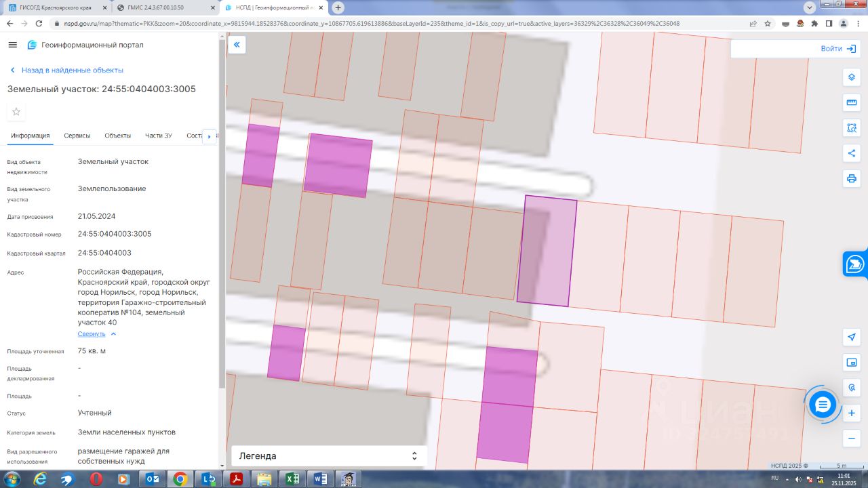Viewport: 868px width, 488px height.
Task: Open the blue chat support bubble
Action: pyautogui.click(x=823, y=405)
